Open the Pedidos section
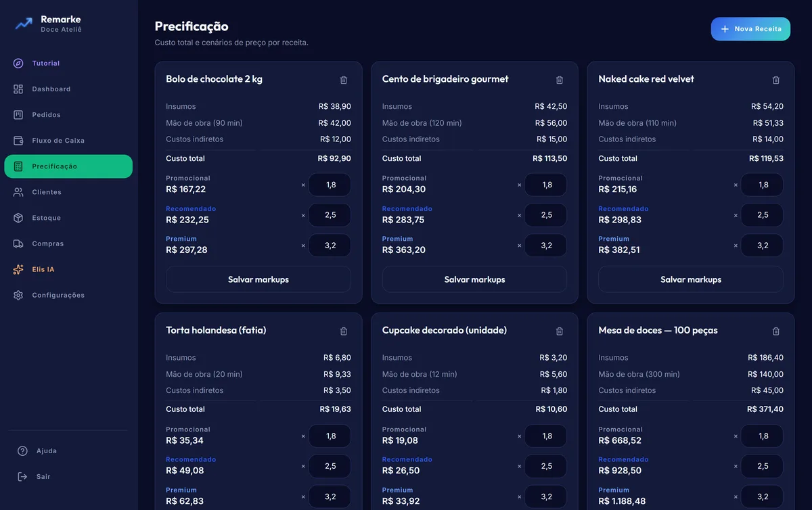 [68, 115]
